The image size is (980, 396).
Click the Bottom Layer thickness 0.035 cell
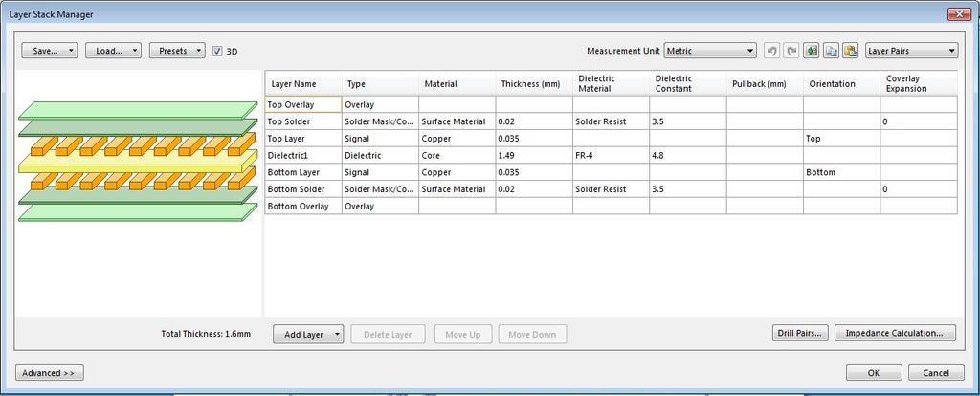(x=534, y=172)
